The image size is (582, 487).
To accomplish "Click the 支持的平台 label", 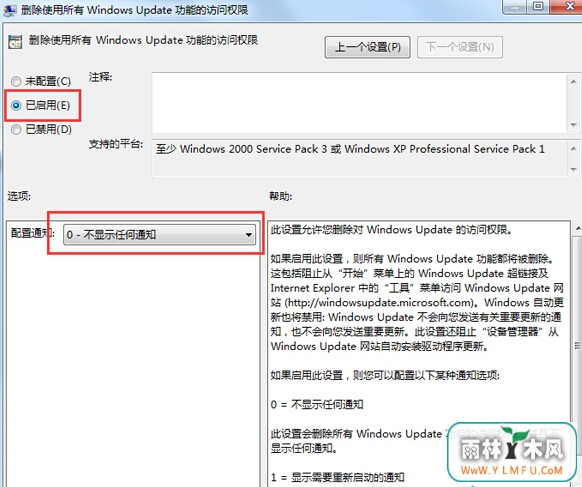I will 115,144.
